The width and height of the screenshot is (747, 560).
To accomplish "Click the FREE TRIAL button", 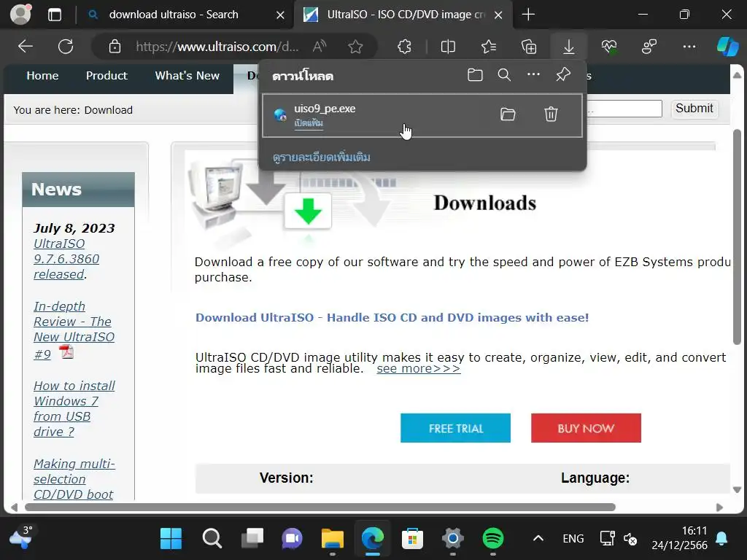I will click(x=455, y=428).
